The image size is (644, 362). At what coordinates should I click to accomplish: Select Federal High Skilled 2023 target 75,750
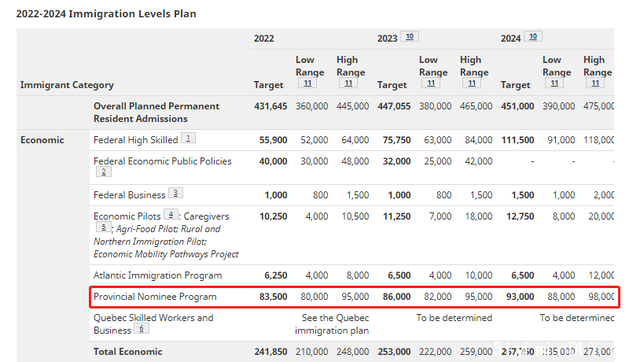tap(396, 140)
